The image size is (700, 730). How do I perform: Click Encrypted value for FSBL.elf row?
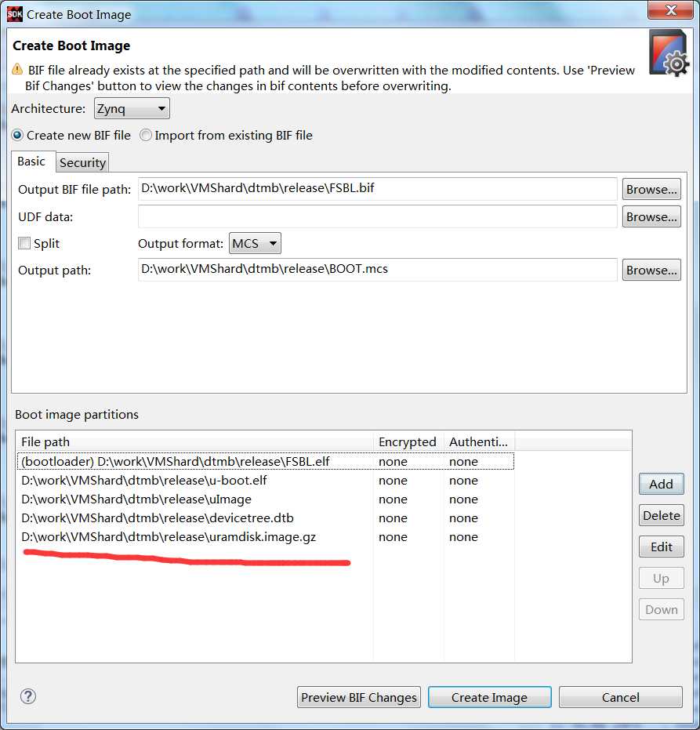(393, 461)
